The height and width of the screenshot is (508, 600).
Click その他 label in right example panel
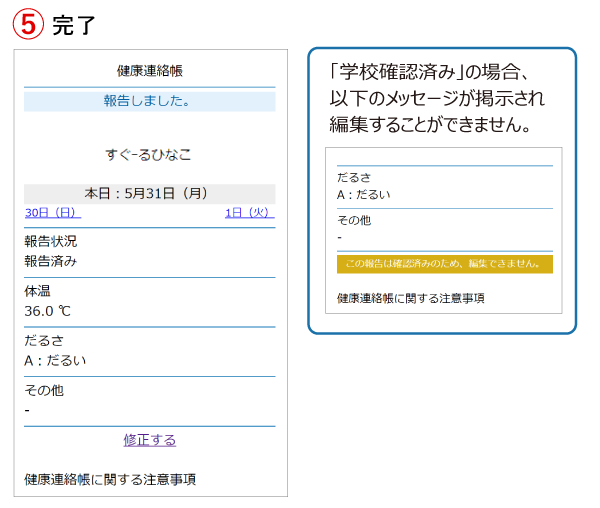click(354, 220)
